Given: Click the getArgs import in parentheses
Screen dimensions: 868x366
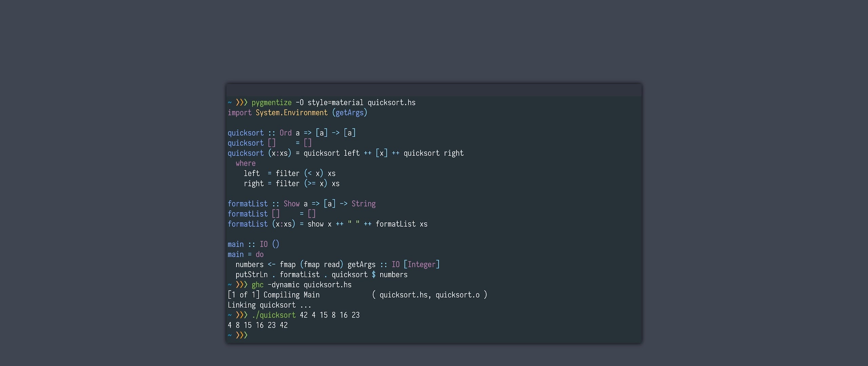Looking at the screenshot, I should pos(349,113).
